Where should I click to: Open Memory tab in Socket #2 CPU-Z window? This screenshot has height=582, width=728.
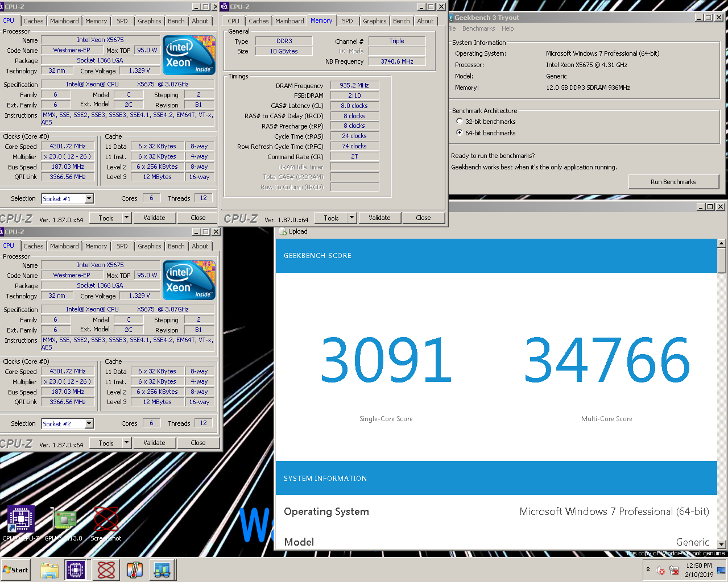point(96,246)
